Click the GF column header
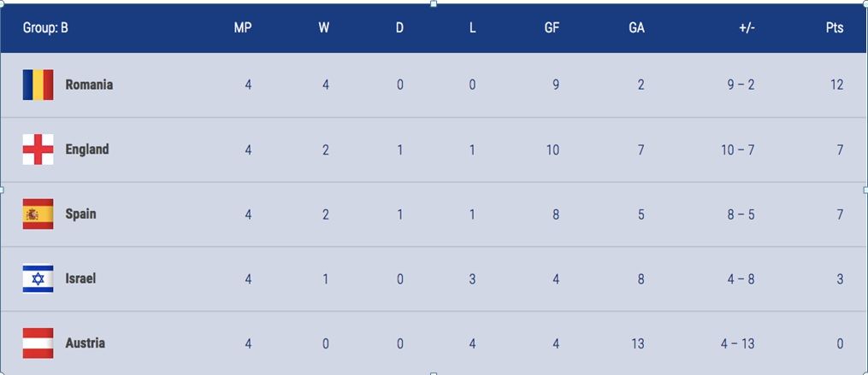This screenshot has width=868, height=375. pyautogui.click(x=552, y=27)
